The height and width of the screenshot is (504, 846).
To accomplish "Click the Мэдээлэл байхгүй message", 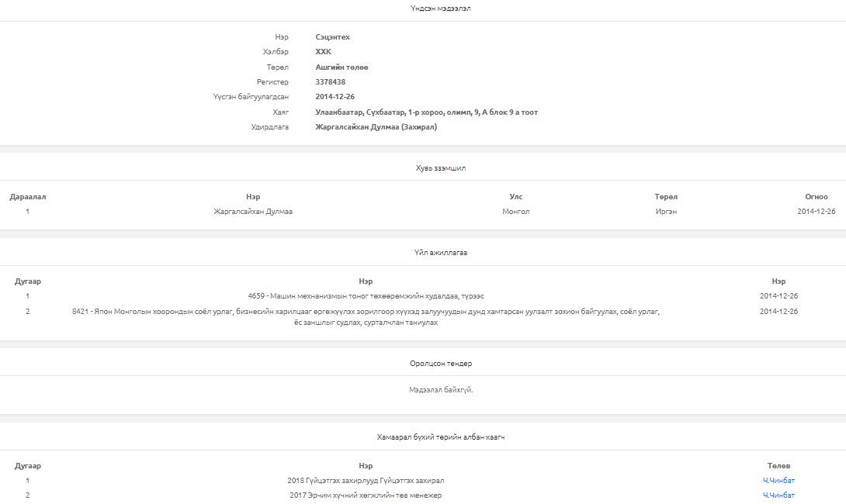I will tap(441, 390).
